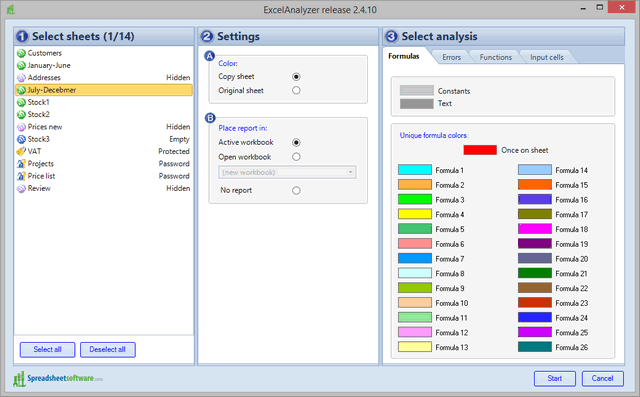This screenshot has width=640, height=397.
Task: Minimize the ExcelAnalyzer window
Action: click(583, 8)
